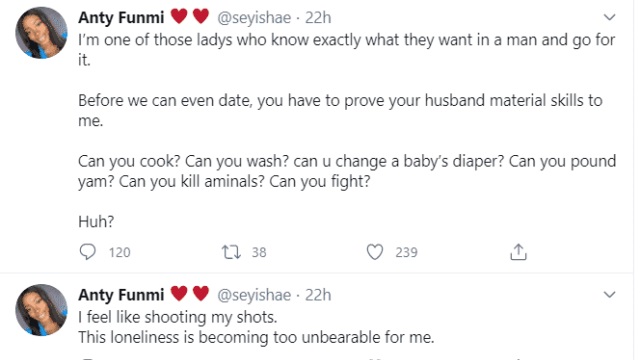Open tweet text starting "I'm one of those ladys"
The width and height of the screenshot is (640, 360).
tap(347, 49)
